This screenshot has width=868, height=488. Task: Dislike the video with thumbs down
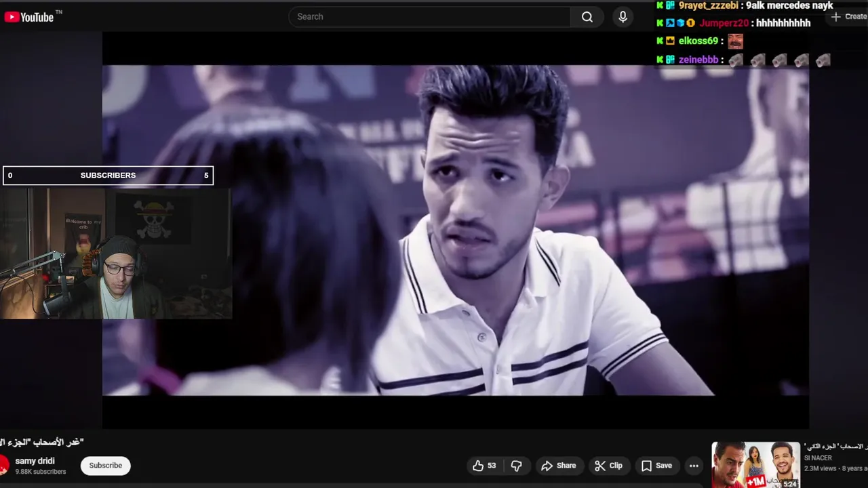point(517,466)
